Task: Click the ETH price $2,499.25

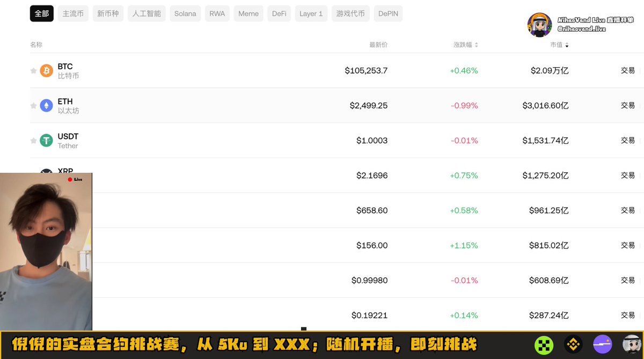Action: coord(369,105)
